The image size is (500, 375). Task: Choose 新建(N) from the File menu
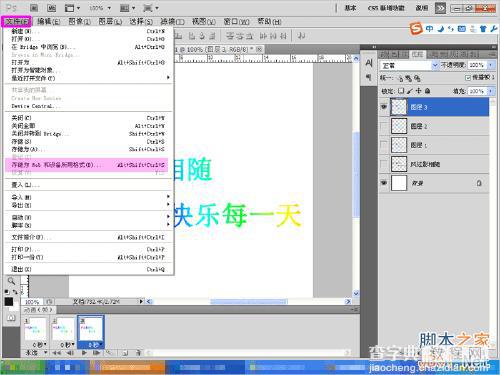pos(88,31)
